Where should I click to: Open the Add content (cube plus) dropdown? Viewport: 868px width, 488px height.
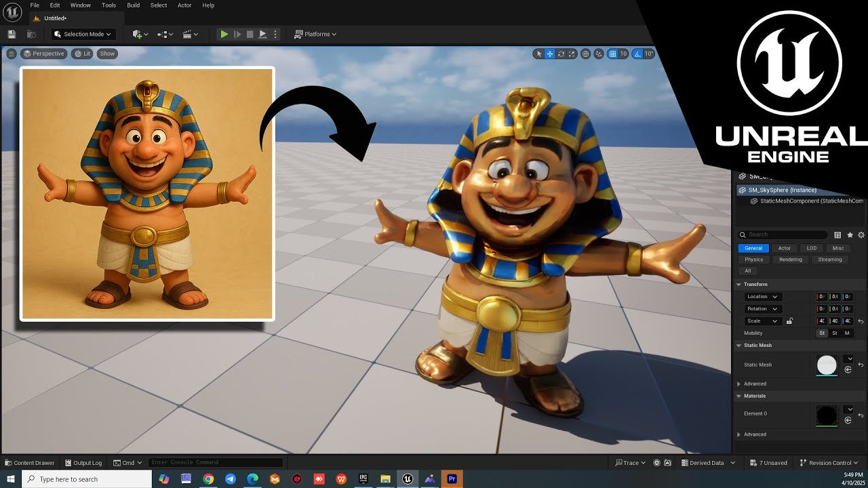[140, 34]
